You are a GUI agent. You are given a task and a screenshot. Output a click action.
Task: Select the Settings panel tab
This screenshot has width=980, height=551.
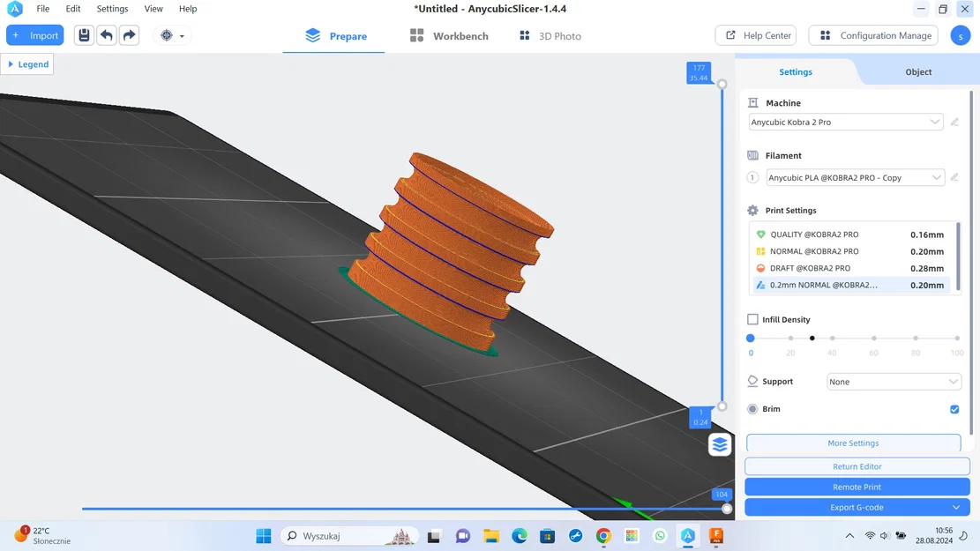(x=796, y=71)
